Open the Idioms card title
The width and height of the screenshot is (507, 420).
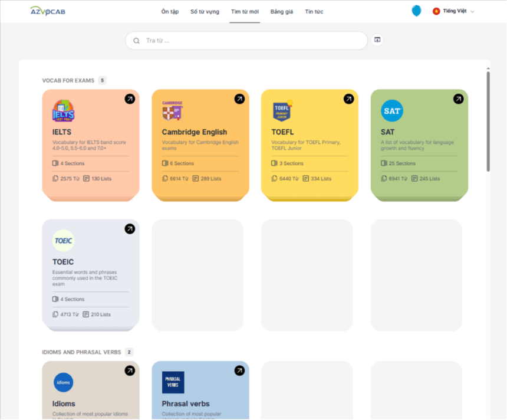pos(64,404)
